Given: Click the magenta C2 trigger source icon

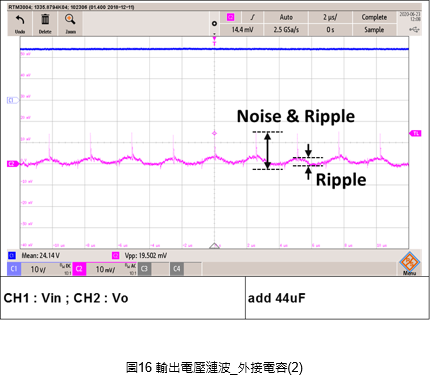Looking at the screenshot, I should click(x=230, y=17).
